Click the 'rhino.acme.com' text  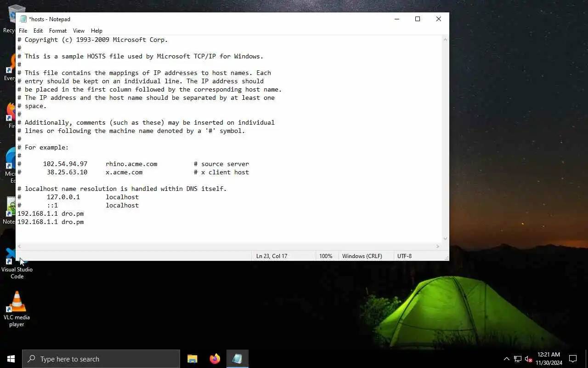131,164
